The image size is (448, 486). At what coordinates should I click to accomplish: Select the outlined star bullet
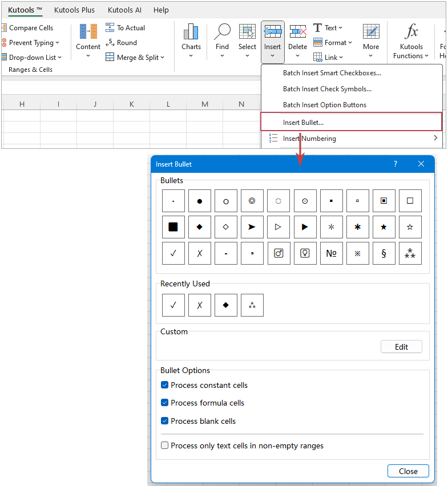410,227
